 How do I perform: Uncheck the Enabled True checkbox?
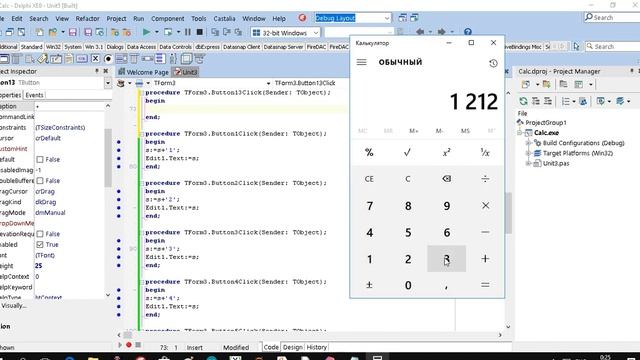[40, 244]
